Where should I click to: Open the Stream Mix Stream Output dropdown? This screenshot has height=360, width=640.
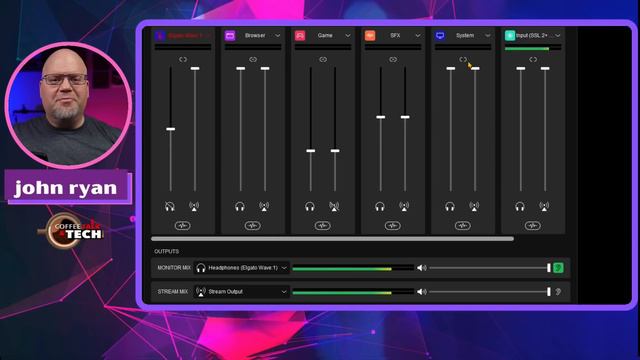pyautogui.click(x=242, y=291)
